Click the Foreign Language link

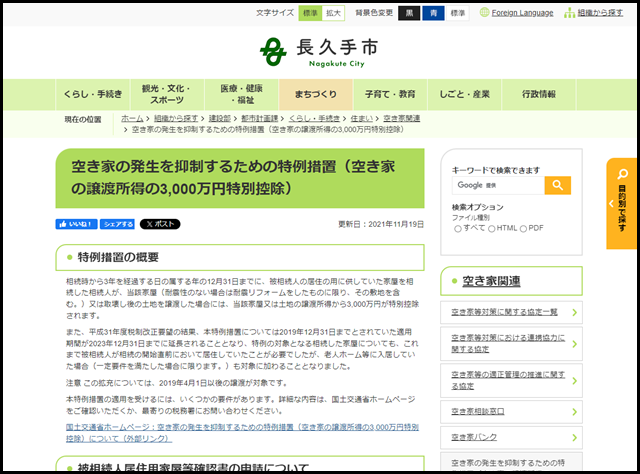click(522, 13)
